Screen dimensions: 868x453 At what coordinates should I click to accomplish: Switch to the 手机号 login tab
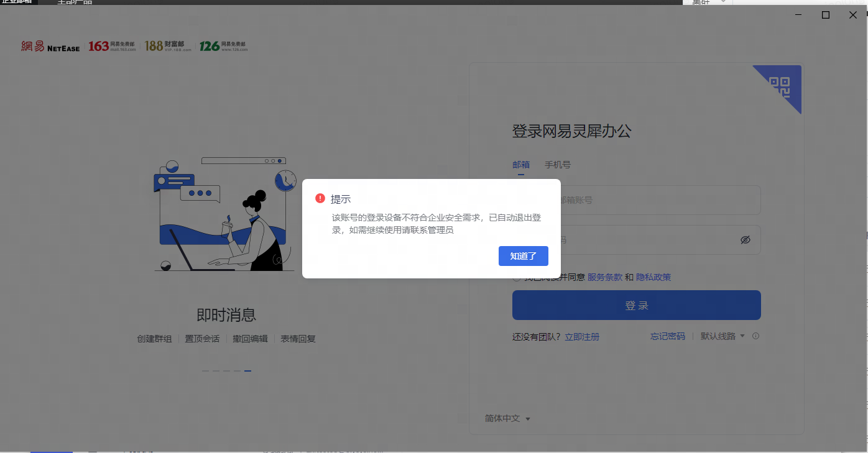tap(558, 165)
